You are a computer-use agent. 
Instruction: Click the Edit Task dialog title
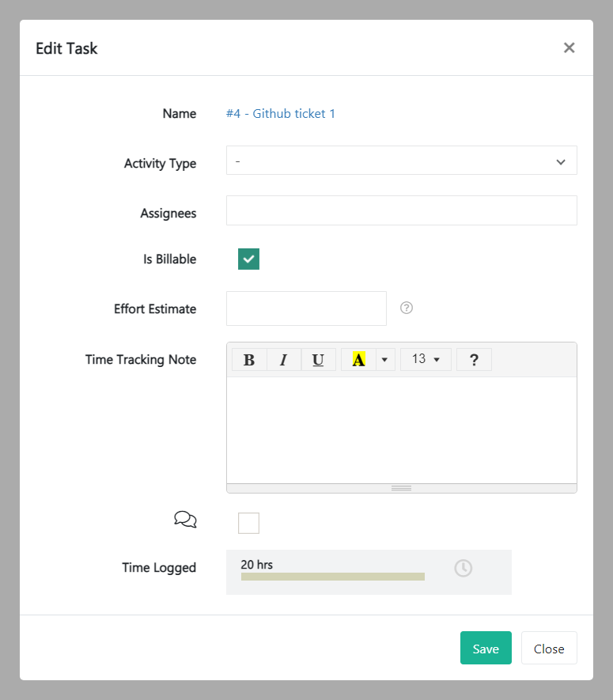tap(66, 47)
